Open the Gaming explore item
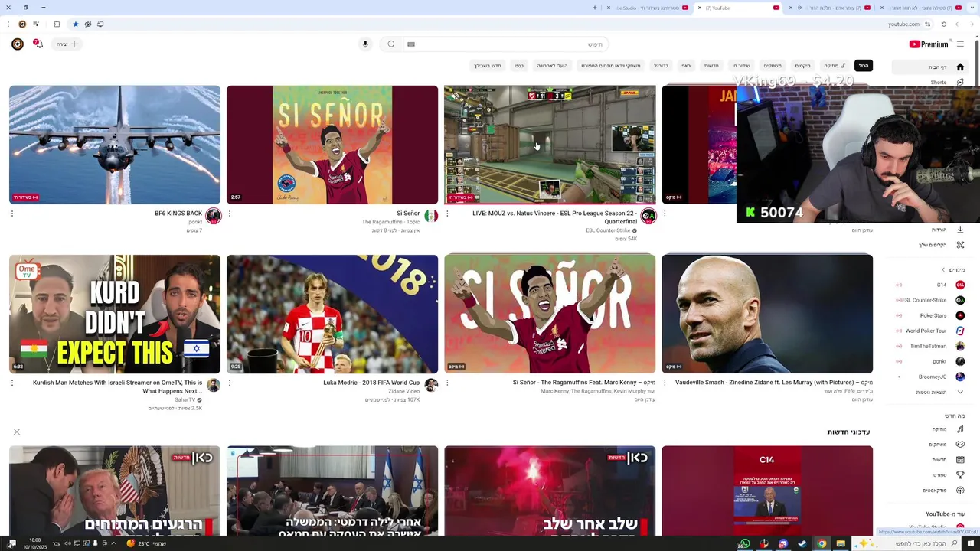The height and width of the screenshot is (551, 980). tap(945, 445)
